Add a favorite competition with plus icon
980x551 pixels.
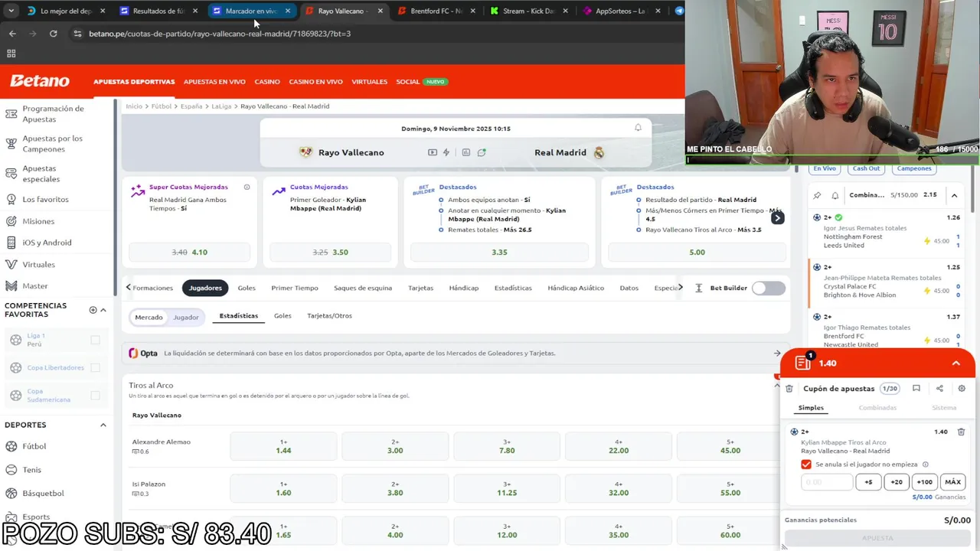click(x=93, y=310)
